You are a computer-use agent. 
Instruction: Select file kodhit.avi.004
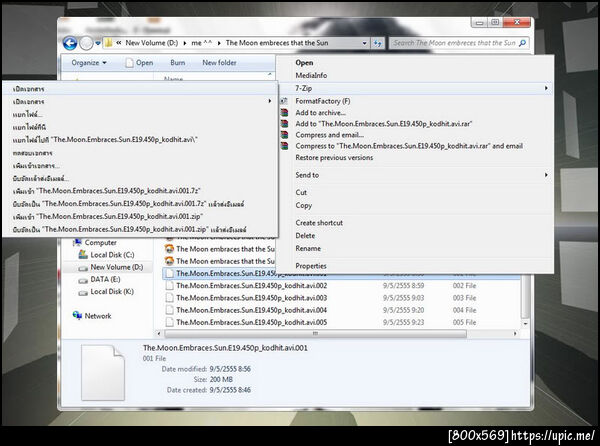click(x=251, y=310)
